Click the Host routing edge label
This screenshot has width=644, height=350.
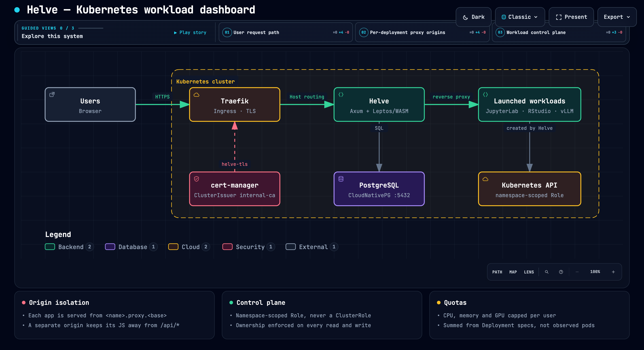pos(307,97)
